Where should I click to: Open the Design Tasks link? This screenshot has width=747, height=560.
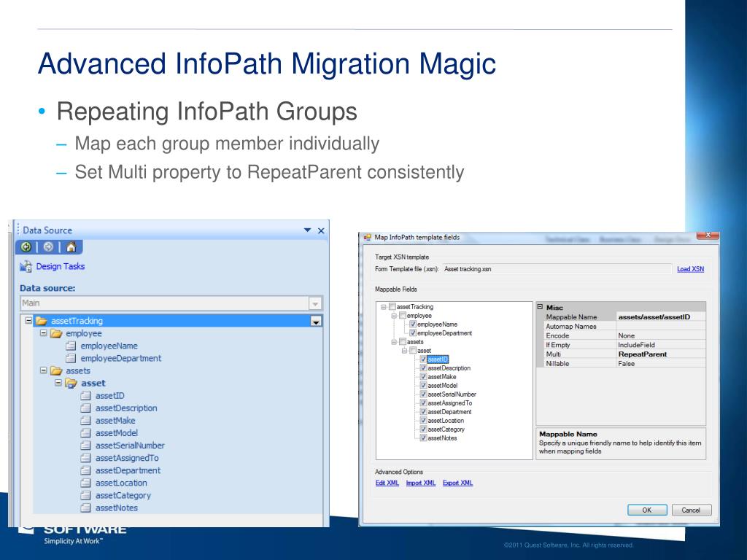click(x=61, y=266)
